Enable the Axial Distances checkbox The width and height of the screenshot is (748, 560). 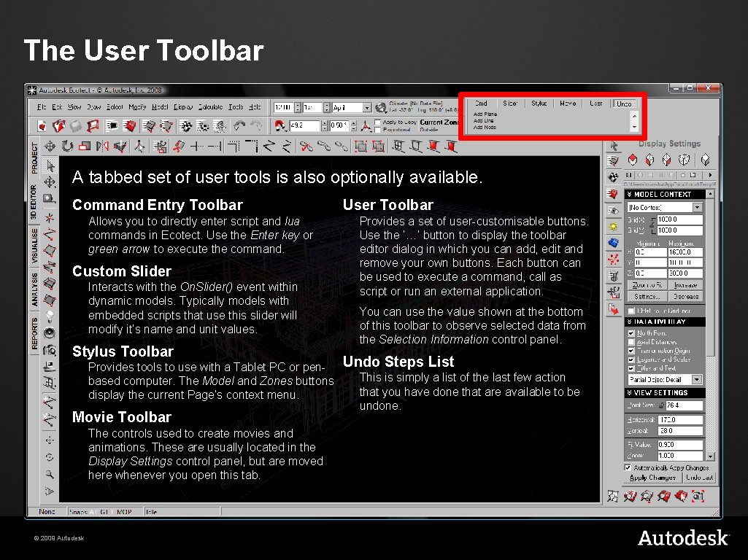631,342
